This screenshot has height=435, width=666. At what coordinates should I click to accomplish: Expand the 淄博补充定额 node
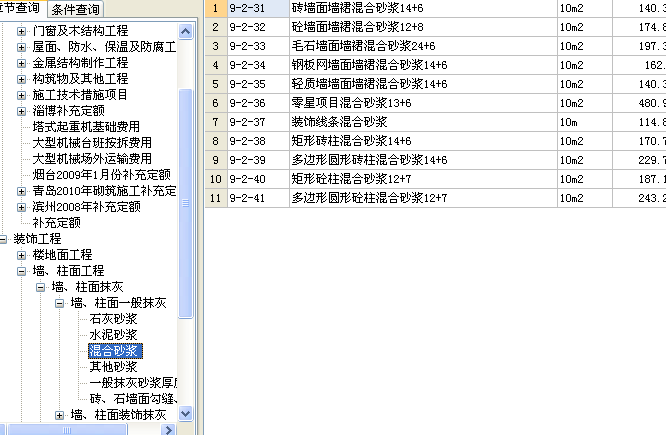click(x=21, y=111)
